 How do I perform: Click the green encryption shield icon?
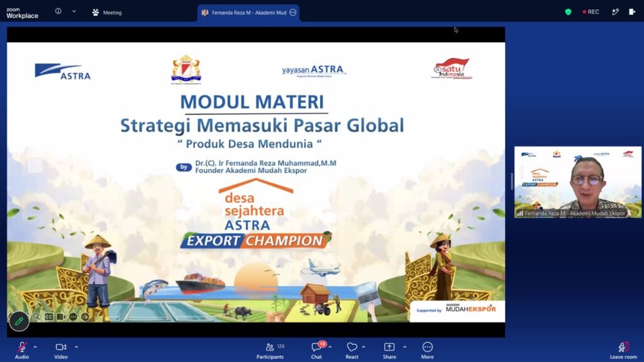pyautogui.click(x=568, y=12)
